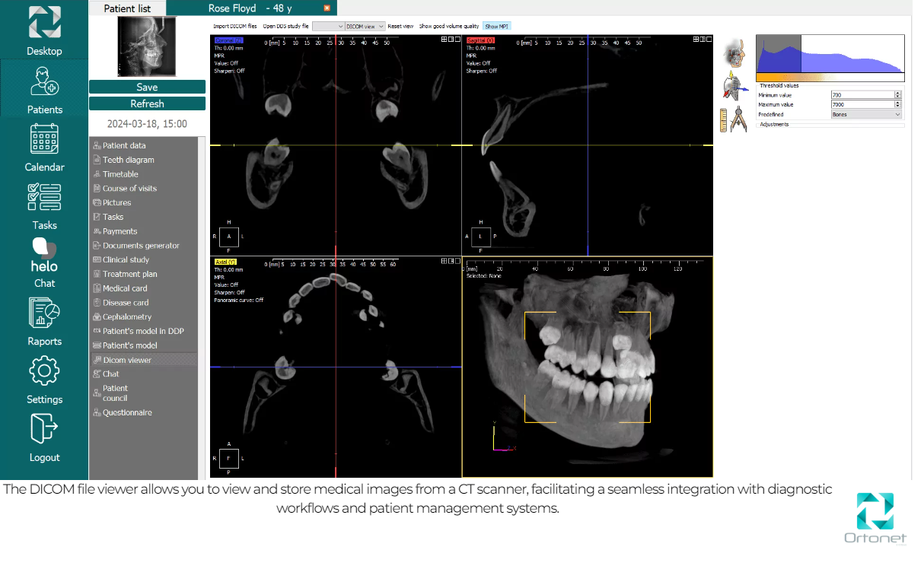Click the skull orientation axes icon

734,86
